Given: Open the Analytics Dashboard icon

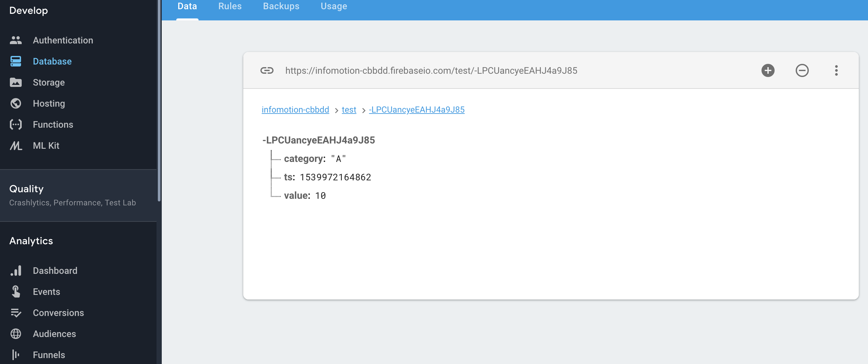Looking at the screenshot, I should 15,270.
